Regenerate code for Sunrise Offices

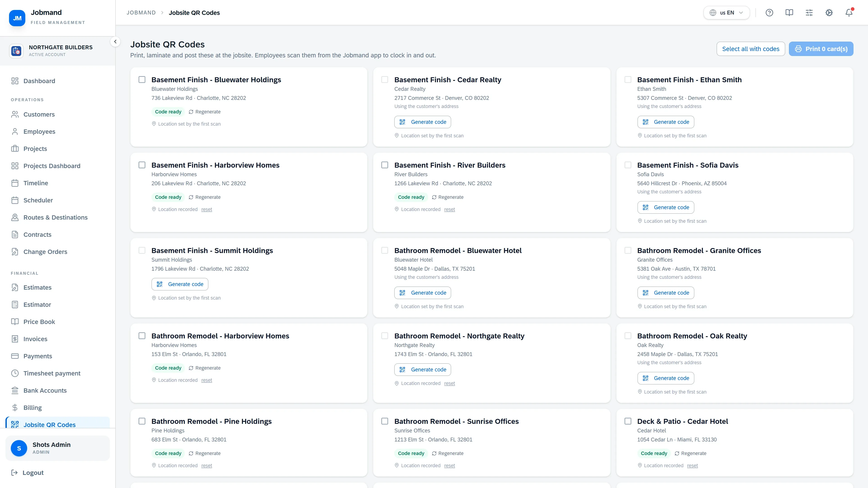point(448,453)
